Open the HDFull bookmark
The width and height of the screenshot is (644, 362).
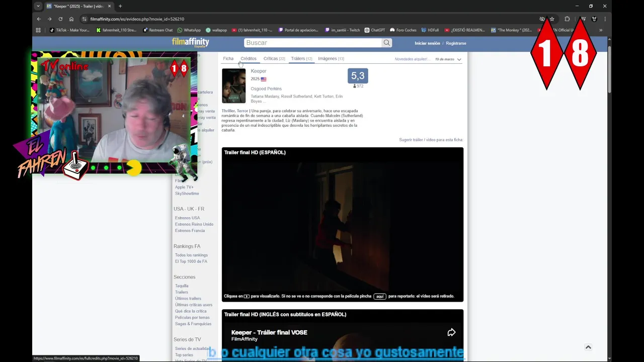430,30
